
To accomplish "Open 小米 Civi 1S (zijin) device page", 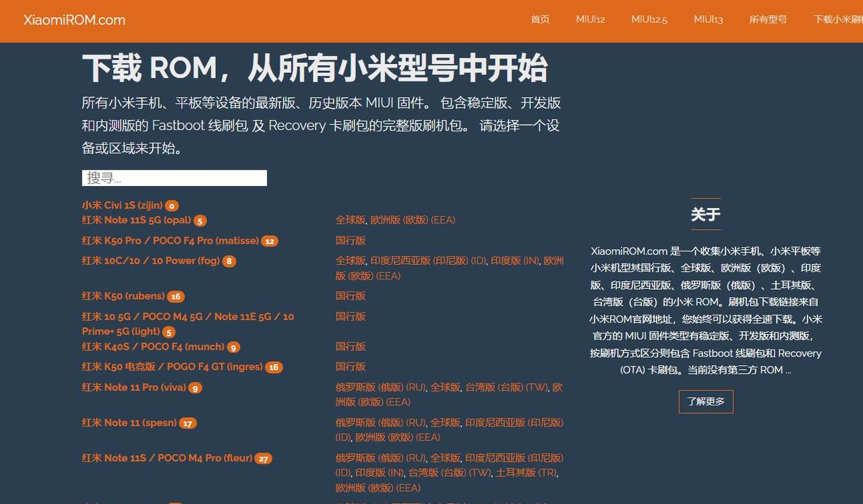I will pos(122,206).
